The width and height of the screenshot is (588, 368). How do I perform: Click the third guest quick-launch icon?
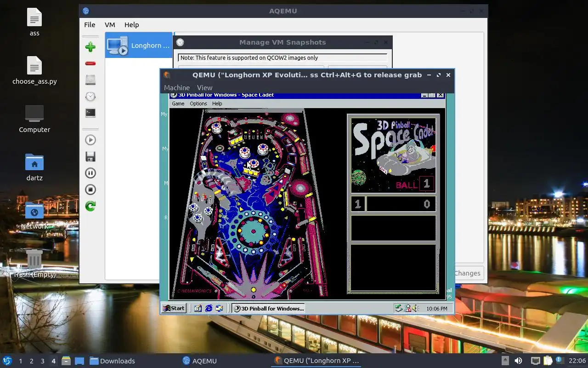click(219, 308)
